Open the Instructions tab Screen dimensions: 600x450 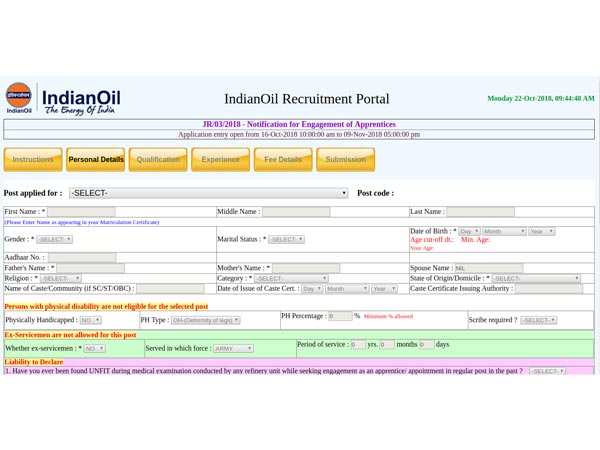(x=33, y=160)
